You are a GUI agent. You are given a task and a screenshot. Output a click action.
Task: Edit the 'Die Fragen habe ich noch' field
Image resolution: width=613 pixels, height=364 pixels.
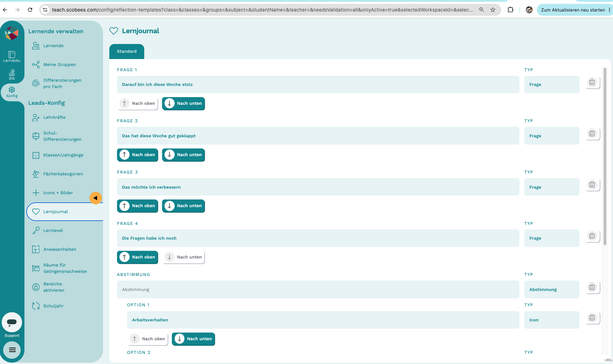[x=318, y=238]
